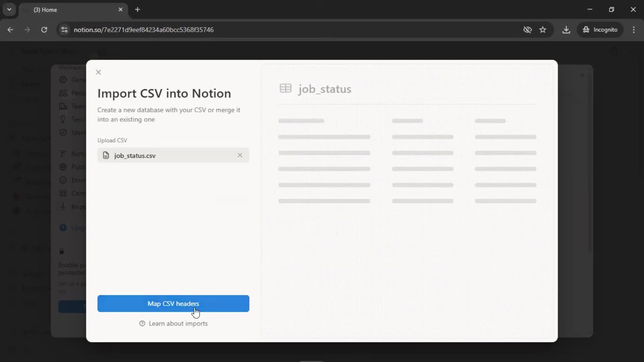
Task: Open the tab search dropdown arrow
Action: (9, 9)
